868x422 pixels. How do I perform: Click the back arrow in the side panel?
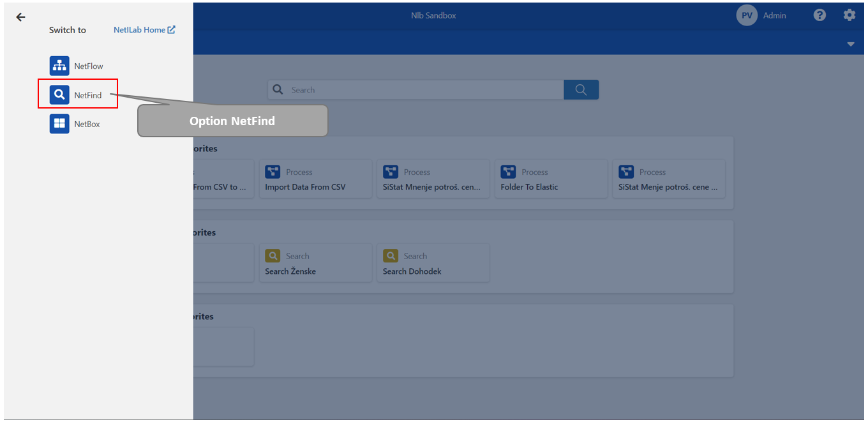(20, 17)
